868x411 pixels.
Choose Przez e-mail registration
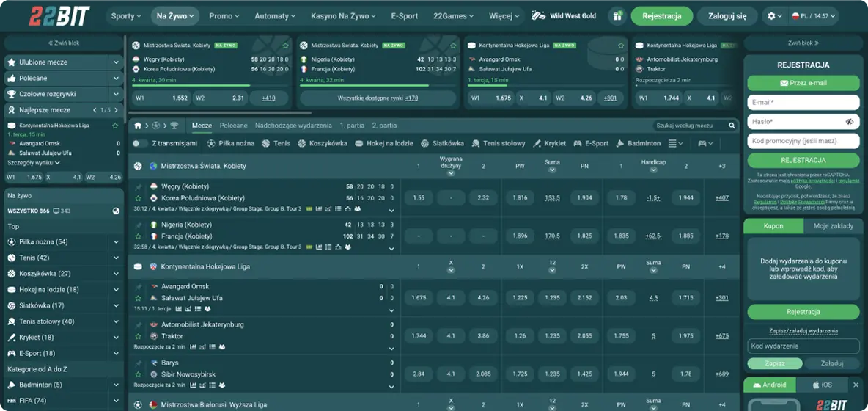803,83
